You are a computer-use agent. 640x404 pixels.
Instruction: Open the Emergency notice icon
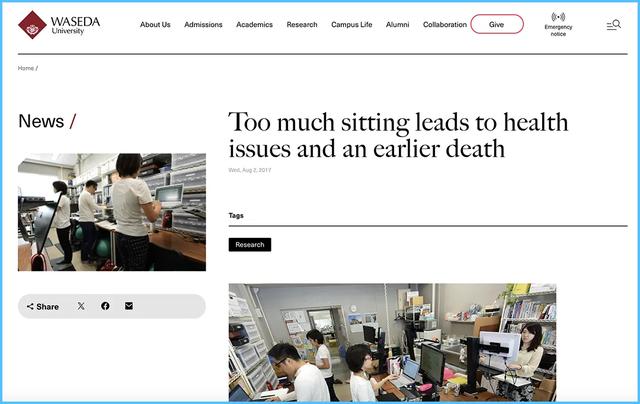tap(558, 24)
